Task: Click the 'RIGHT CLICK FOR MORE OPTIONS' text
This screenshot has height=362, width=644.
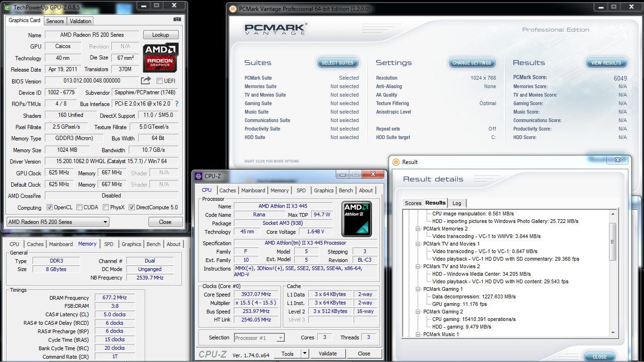Action: point(272,161)
